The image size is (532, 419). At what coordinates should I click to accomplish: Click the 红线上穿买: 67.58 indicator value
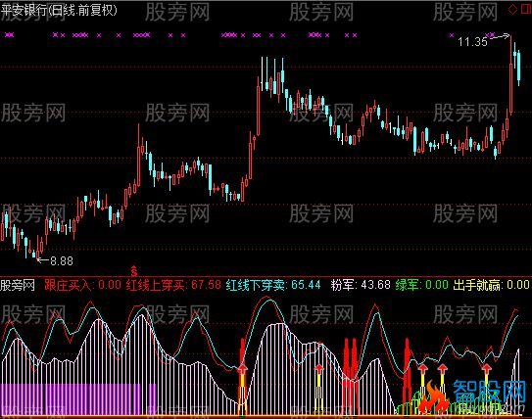[x=173, y=285]
